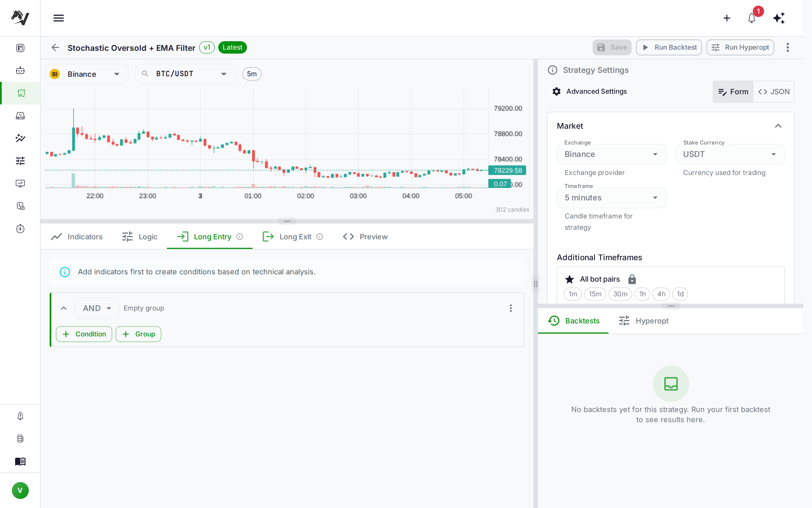Open the Preview tab
The width and height of the screenshot is (812, 508).
pos(365,237)
